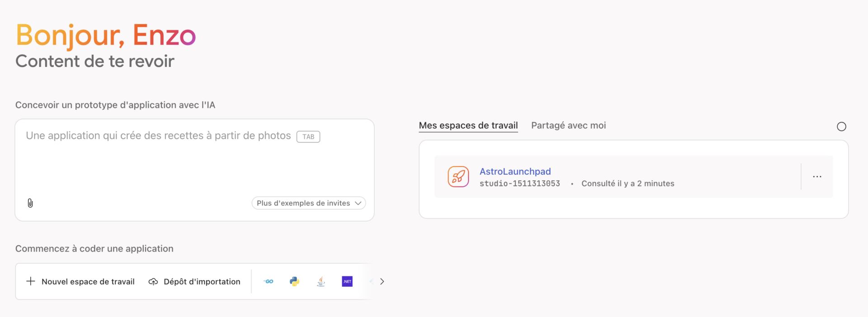Open AstroLaunchpad's three-dot options menu
Screen dimensions: 868x317
click(x=817, y=177)
